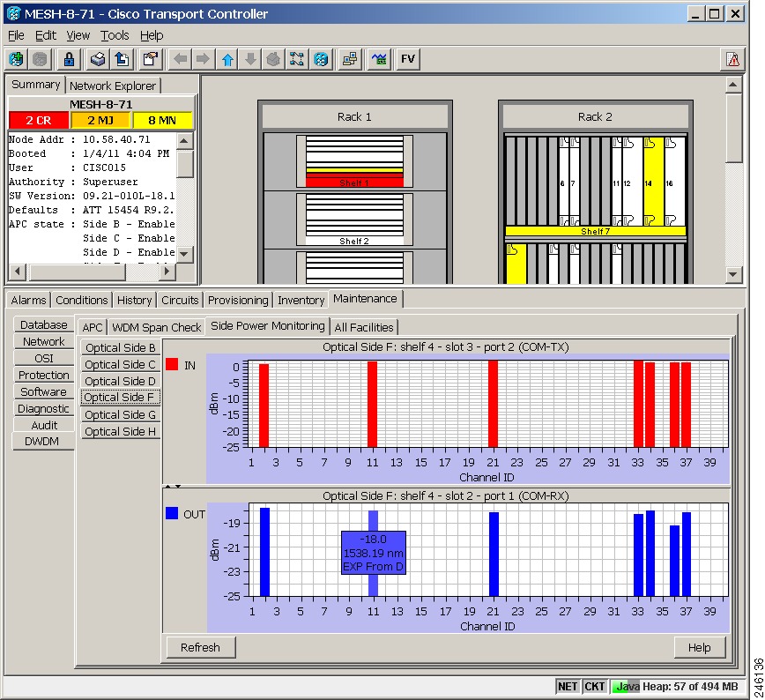Image resolution: width=765 pixels, height=700 pixels.
Task: Select the Summary tab
Action: coord(35,85)
